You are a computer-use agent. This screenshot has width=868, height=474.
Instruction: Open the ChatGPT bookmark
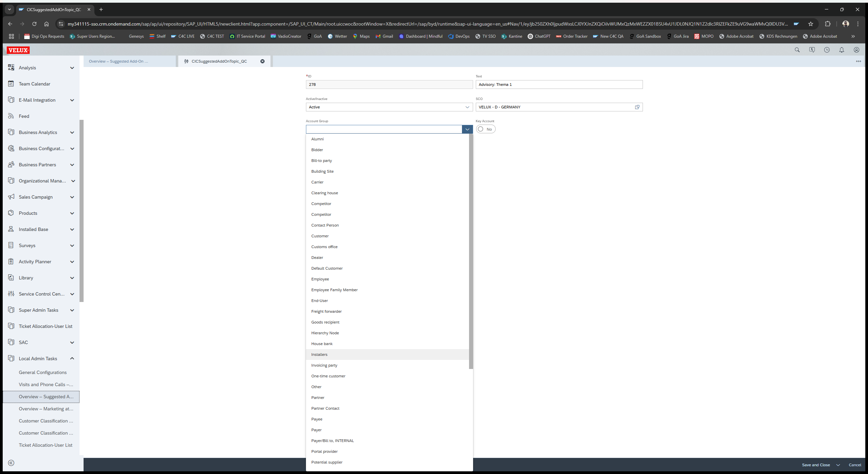[x=539, y=36]
